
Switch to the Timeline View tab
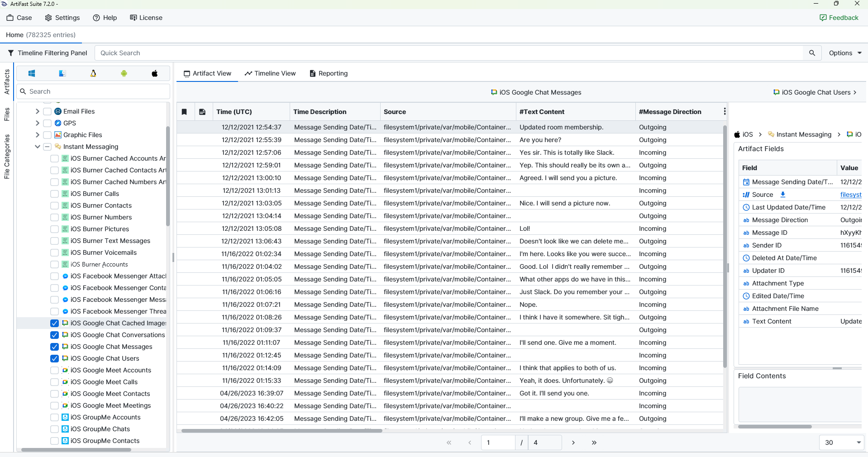click(x=270, y=73)
